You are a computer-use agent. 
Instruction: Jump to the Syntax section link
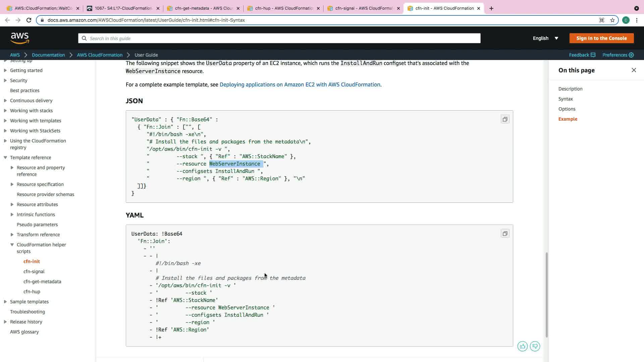click(566, 99)
